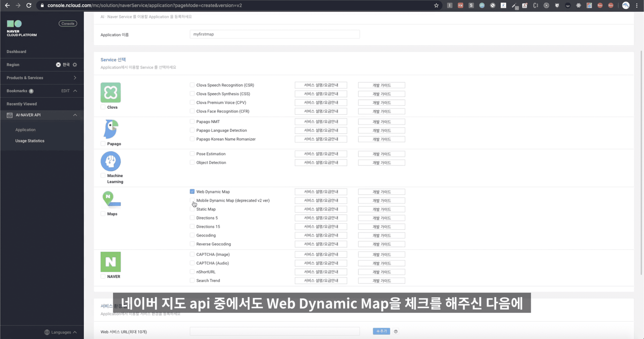Open 서비스 설명/요금안내 for Web Dynamic Map
The height and width of the screenshot is (339, 644).
(x=321, y=192)
